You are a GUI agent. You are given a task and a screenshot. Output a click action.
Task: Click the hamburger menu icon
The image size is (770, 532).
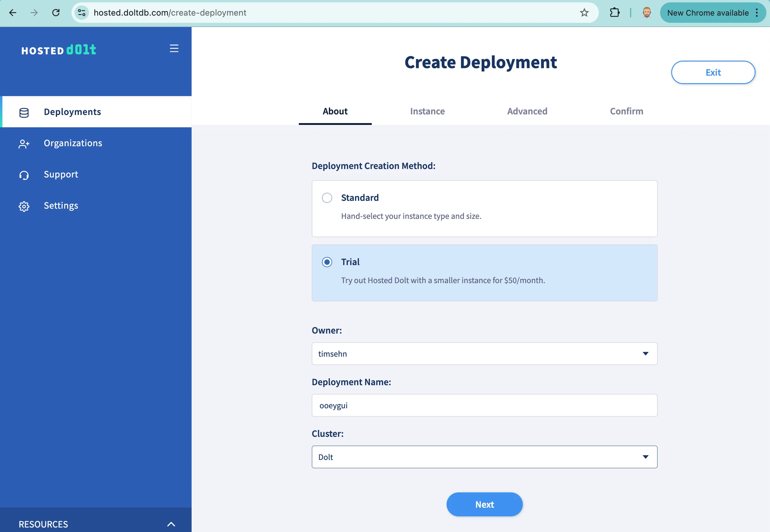[174, 48]
